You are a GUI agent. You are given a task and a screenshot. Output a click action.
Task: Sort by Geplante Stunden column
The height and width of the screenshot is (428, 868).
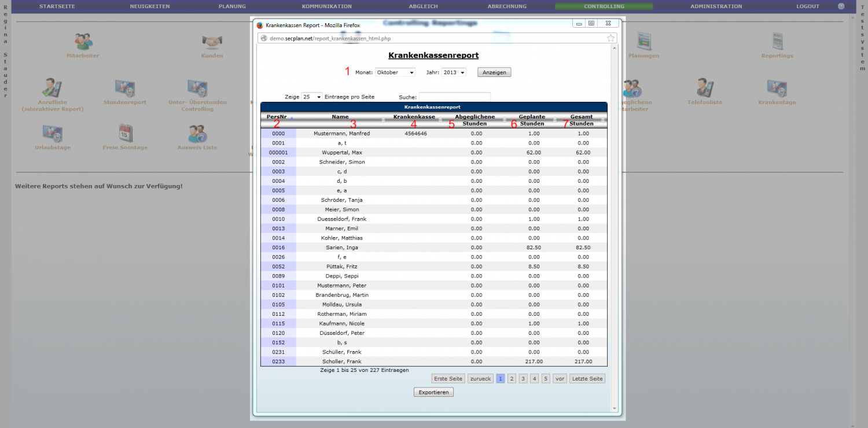(x=532, y=120)
